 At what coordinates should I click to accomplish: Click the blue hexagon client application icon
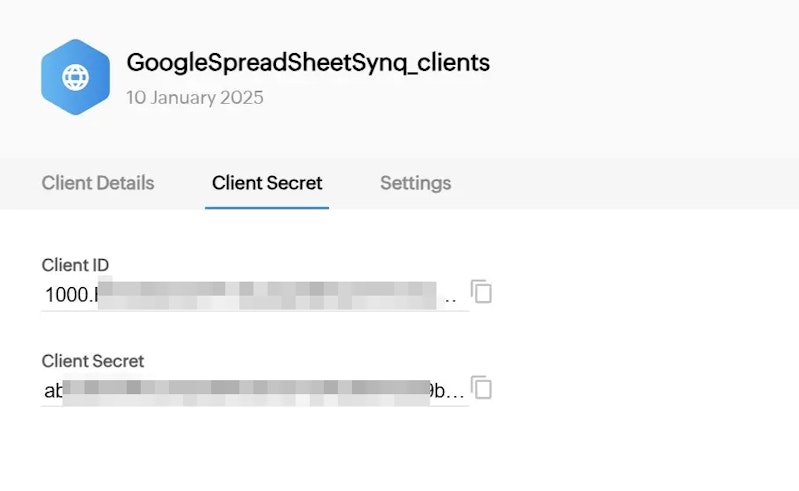(x=75, y=77)
